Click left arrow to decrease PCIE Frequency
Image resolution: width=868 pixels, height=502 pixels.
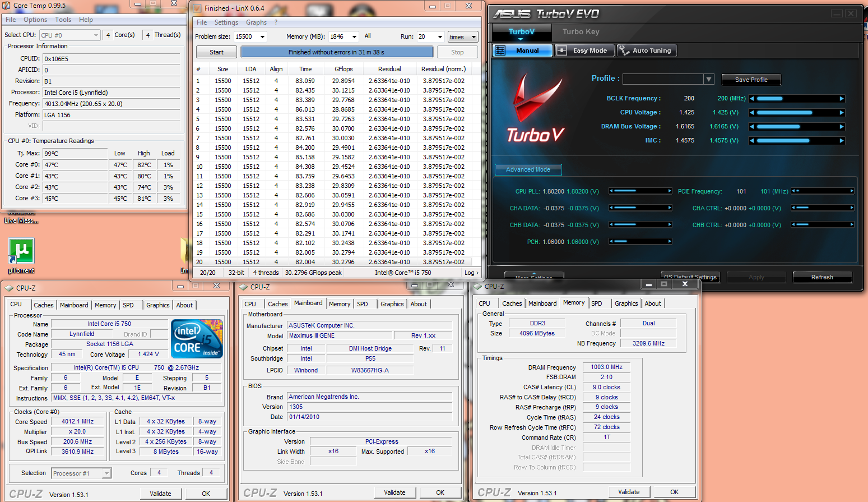(x=794, y=191)
